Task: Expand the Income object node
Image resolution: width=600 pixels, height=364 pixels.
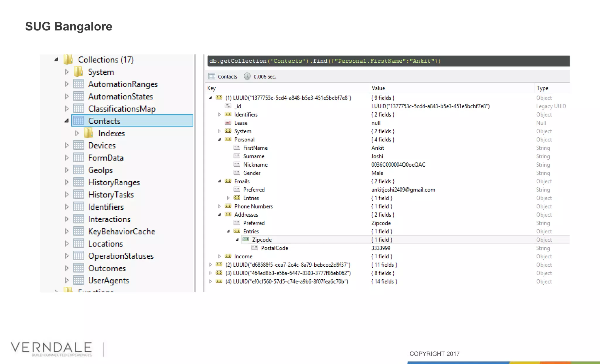Action: pos(219,256)
